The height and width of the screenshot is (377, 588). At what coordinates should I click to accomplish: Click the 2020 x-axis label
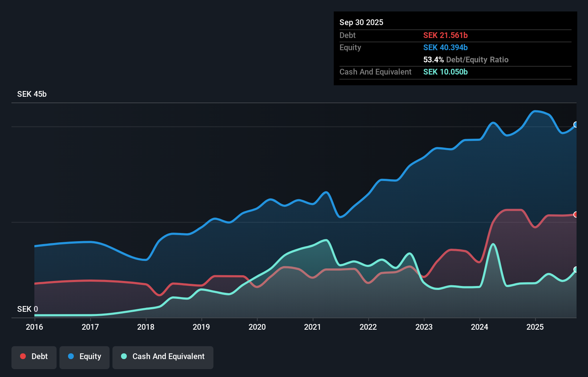(257, 327)
